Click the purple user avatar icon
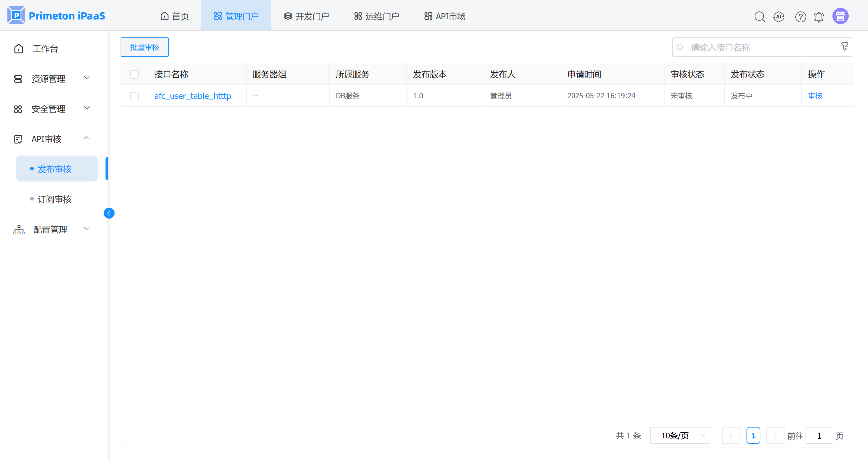This screenshot has width=868, height=461. (x=840, y=16)
